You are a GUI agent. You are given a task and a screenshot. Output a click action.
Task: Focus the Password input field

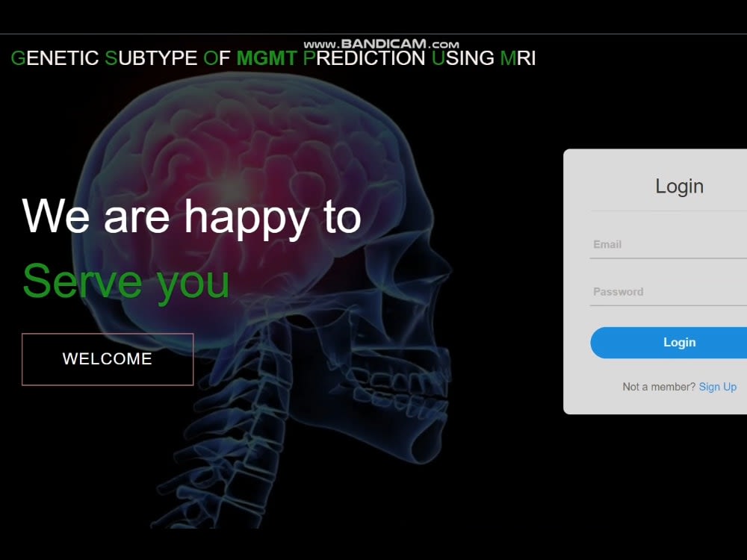coord(668,292)
